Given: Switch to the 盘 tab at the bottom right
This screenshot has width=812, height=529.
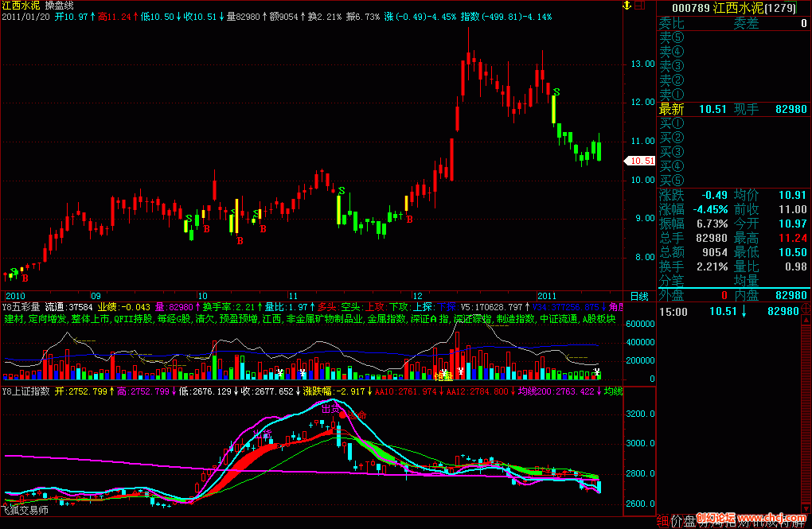Looking at the screenshot, I should tap(689, 521).
